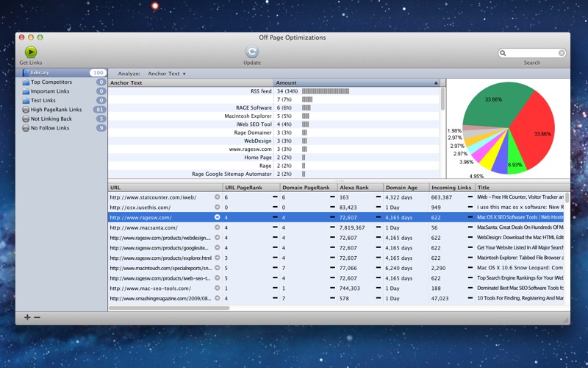Click the bright green 6.93% pie slice
Viewport: 588px width, 368px height.
tap(516, 158)
